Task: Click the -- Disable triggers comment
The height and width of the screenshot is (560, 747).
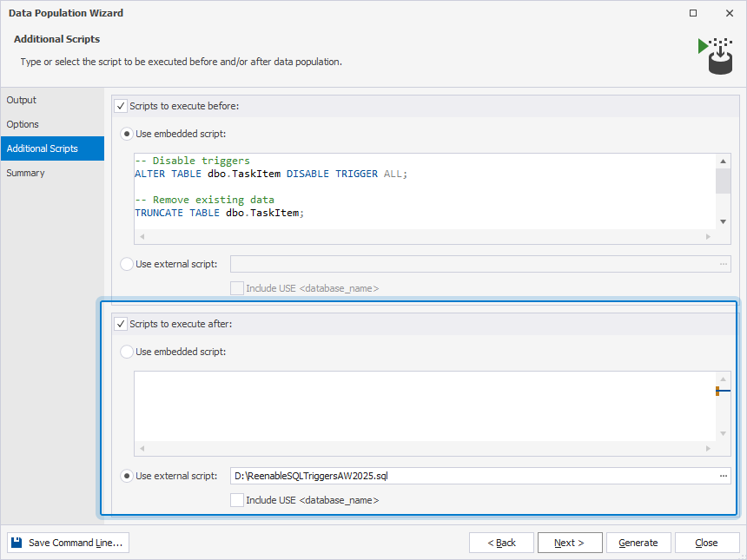Action: point(193,161)
